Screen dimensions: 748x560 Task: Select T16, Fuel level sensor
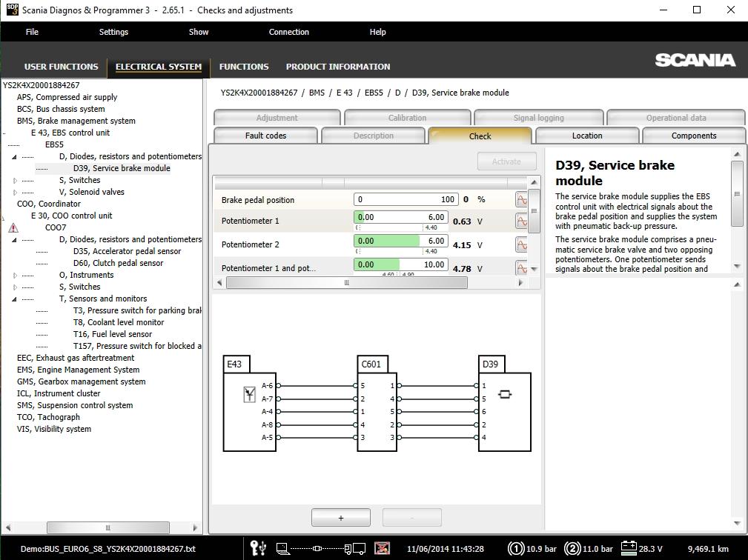(x=113, y=334)
